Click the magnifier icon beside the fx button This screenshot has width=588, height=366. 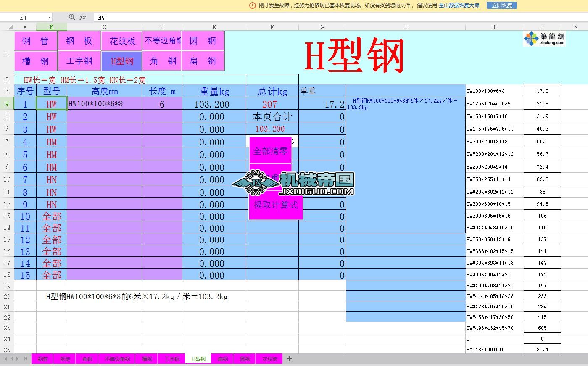[72, 17]
